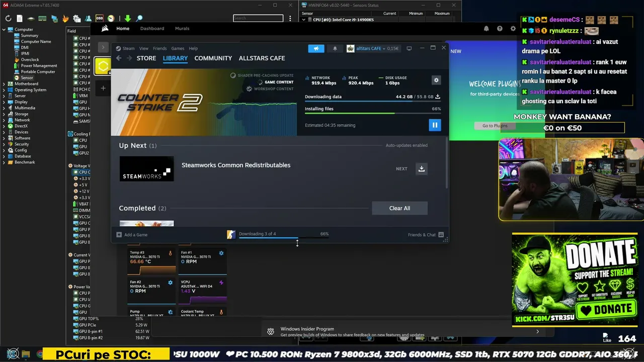Expand the Motherboard tree node
This screenshot has width=644, height=362.
(x=4, y=84)
